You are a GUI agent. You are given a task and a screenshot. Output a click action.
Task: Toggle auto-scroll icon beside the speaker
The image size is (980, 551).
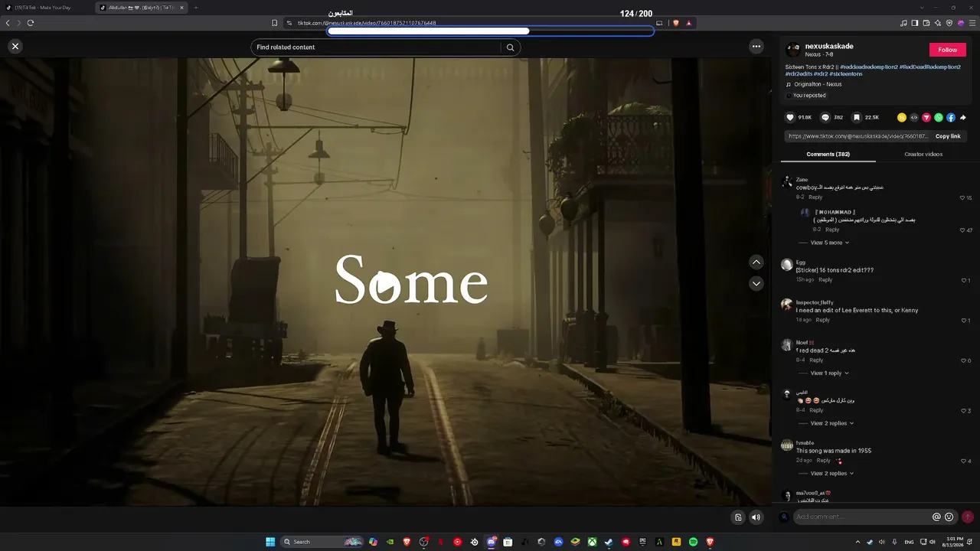(738, 517)
